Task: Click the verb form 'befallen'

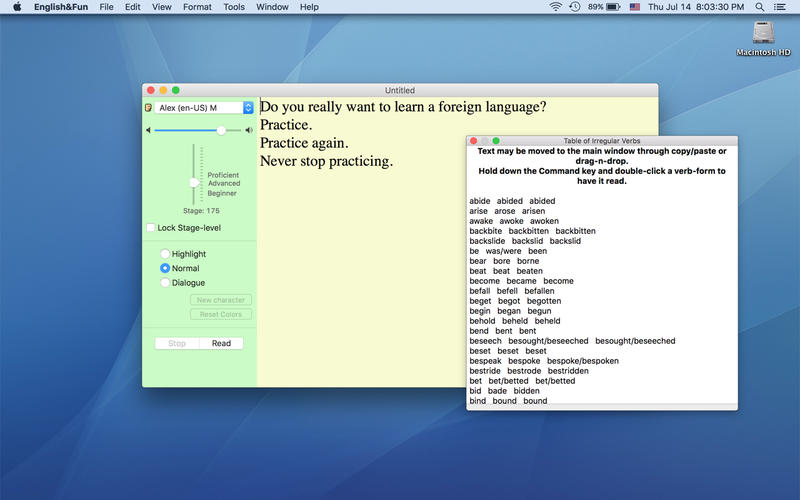Action: tap(539, 291)
